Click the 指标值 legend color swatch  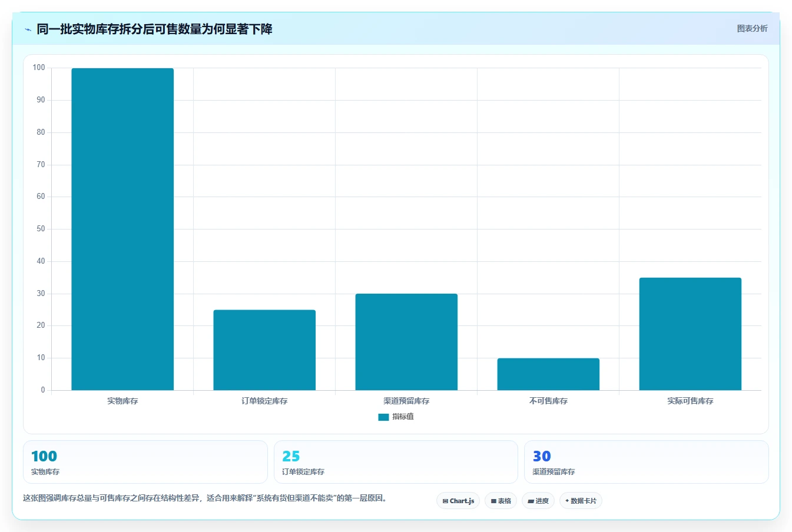pos(383,417)
